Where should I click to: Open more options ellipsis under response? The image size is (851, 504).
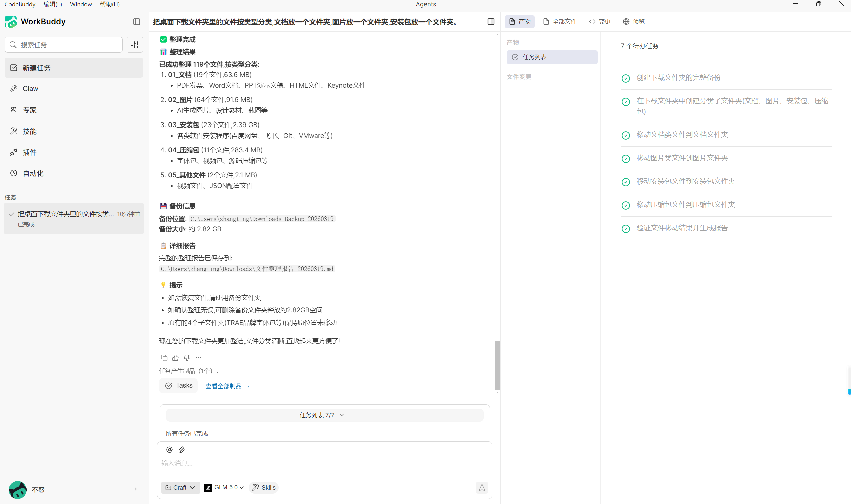(x=199, y=358)
